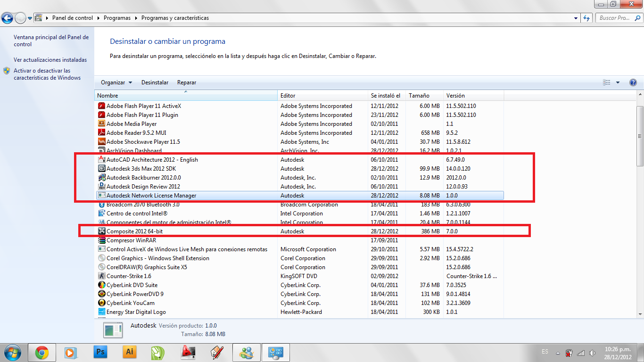Click the Broadcom 2070 Bluetooth 3.0 icon

click(x=101, y=205)
